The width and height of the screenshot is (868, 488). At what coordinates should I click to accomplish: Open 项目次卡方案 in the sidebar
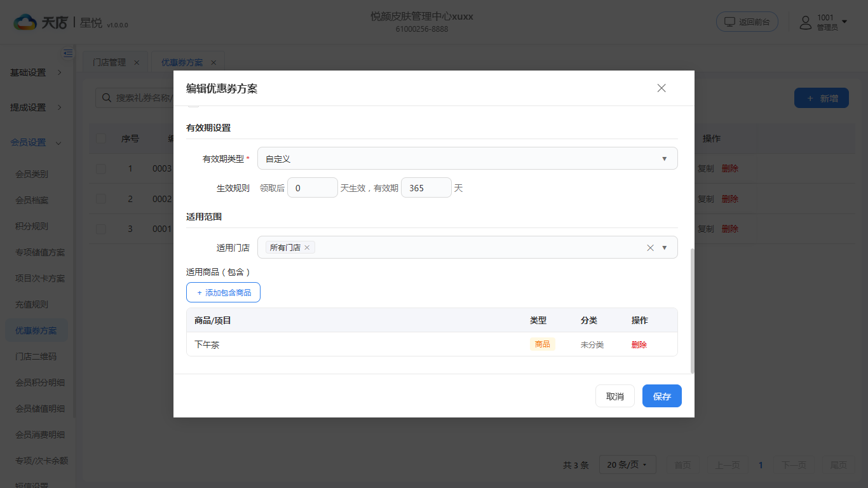pos(40,278)
